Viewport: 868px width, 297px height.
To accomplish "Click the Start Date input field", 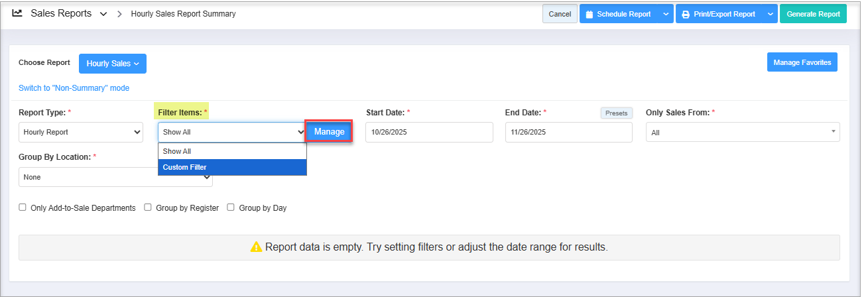I will (x=429, y=132).
